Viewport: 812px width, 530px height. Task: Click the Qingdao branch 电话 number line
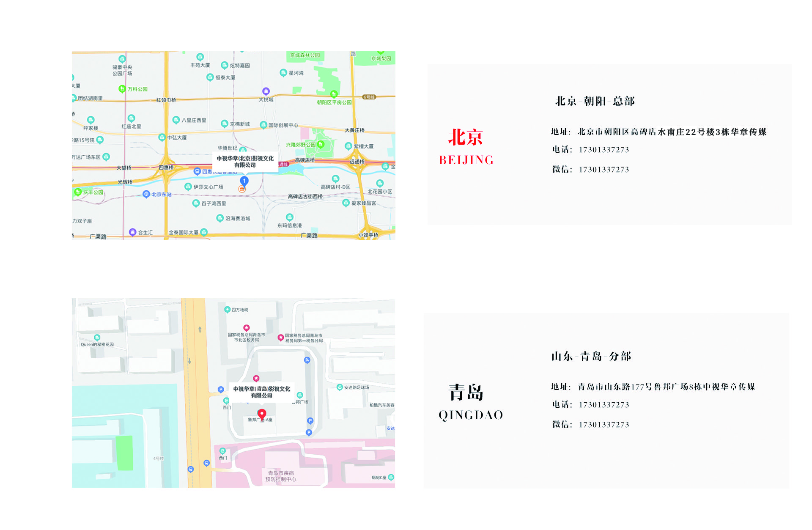(590, 405)
